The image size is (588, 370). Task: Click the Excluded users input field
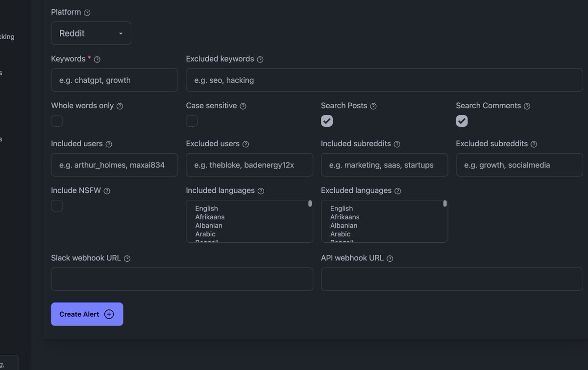coord(249,165)
